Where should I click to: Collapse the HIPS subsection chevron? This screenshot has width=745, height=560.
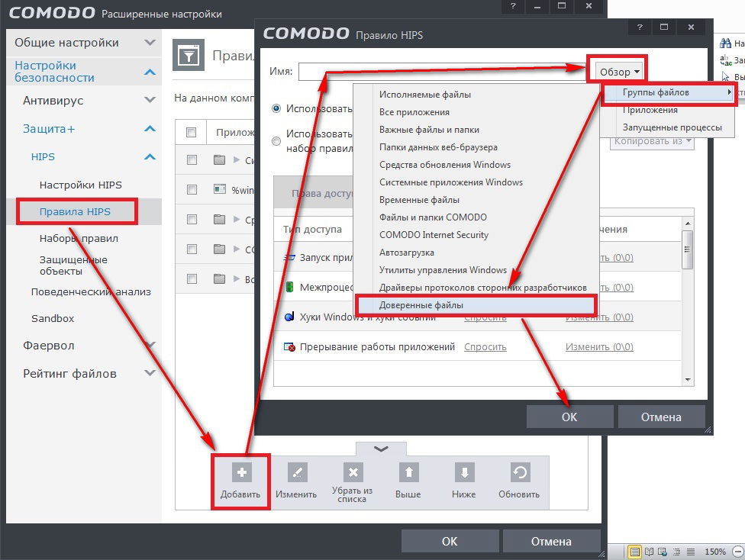click(150, 156)
